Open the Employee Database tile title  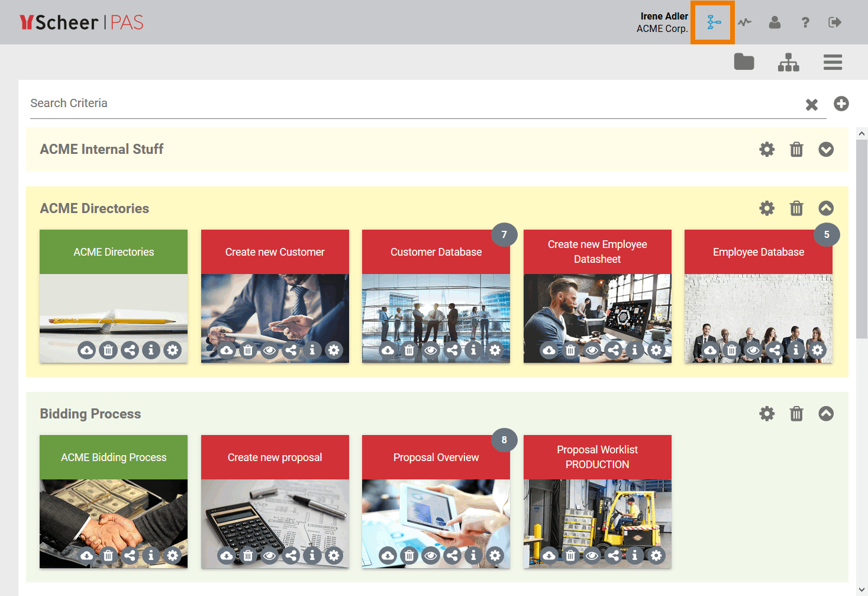(x=759, y=252)
